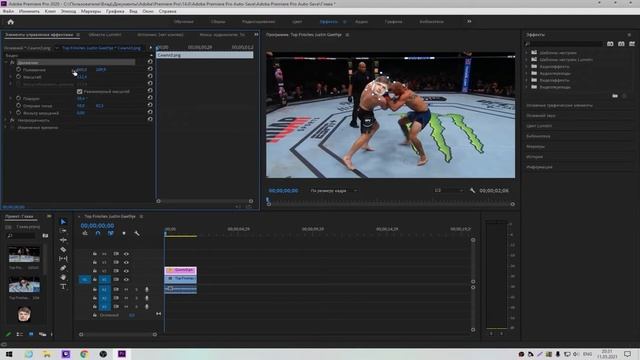The image size is (640, 360).
Task: Expand the Presets folder in Effects
Action: point(527,53)
